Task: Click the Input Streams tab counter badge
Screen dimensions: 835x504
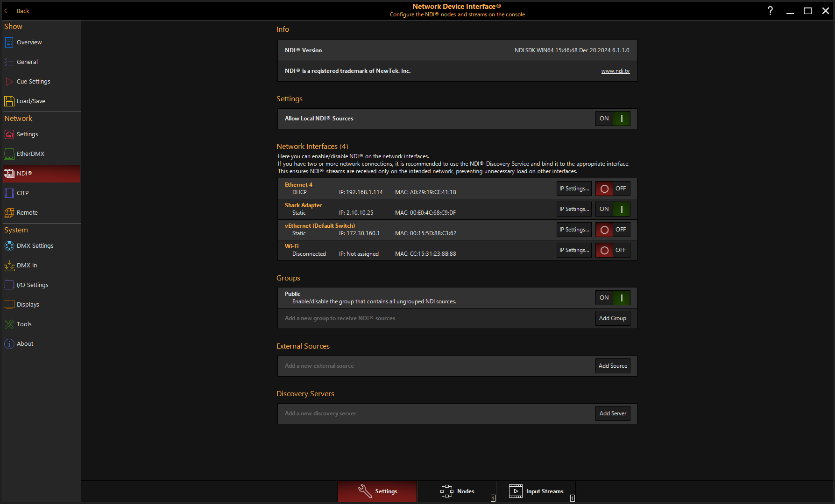Action: click(x=572, y=498)
